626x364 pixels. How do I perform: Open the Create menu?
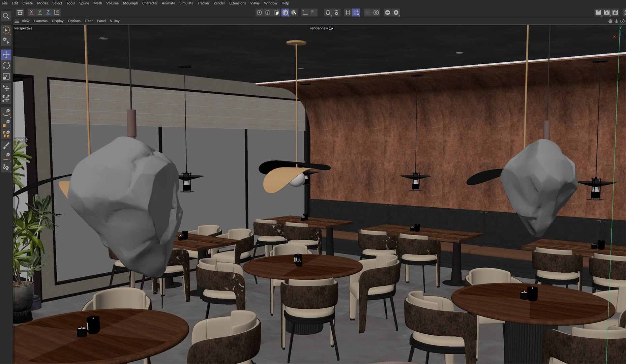tap(28, 3)
